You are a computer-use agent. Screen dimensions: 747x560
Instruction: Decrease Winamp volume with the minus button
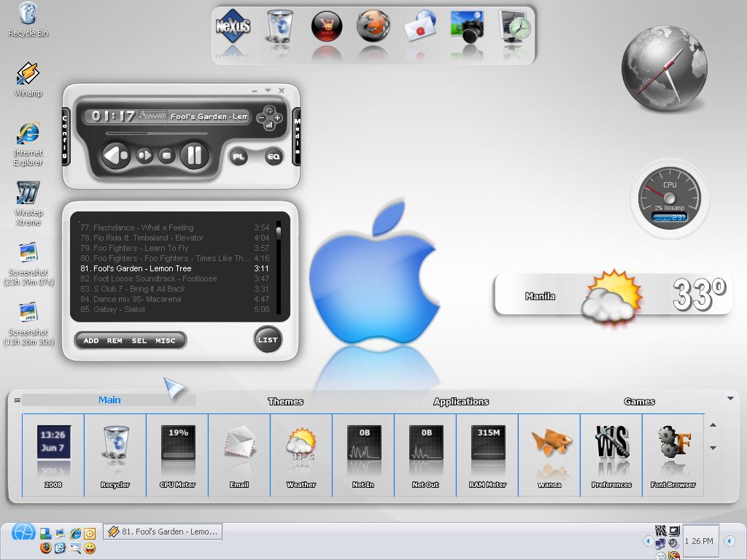(261, 117)
